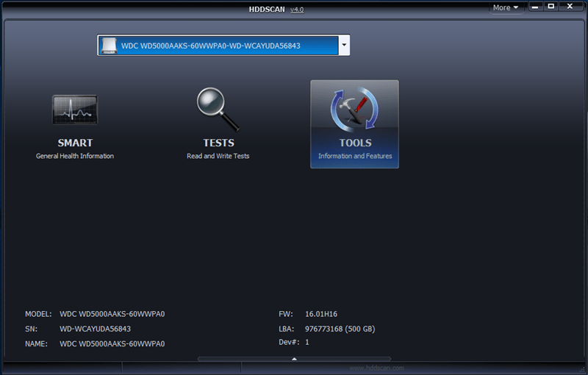Click the serial number WD-WCAYUDA56843
Viewport: 588px width, 375px height.
(x=96, y=329)
